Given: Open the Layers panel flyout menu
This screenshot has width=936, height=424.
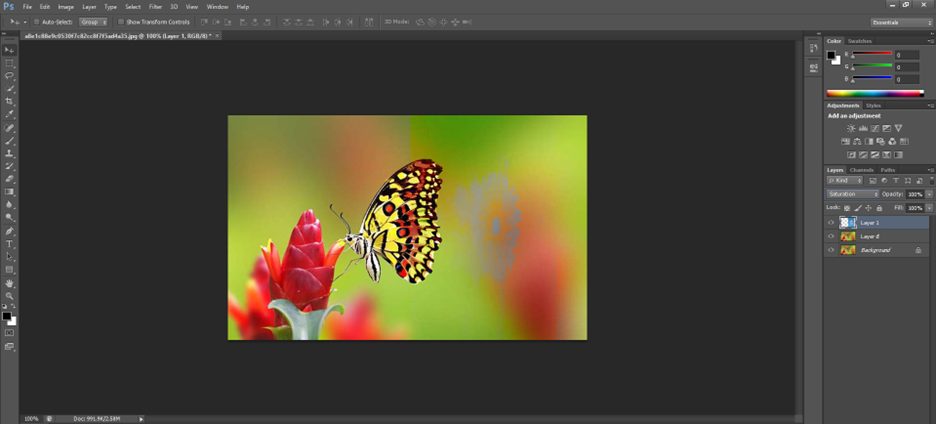Looking at the screenshot, I should (x=931, y=170).
